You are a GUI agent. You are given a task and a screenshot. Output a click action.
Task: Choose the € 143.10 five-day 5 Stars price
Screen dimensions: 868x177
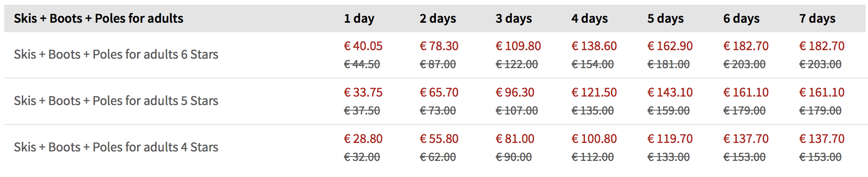(670, 92)
